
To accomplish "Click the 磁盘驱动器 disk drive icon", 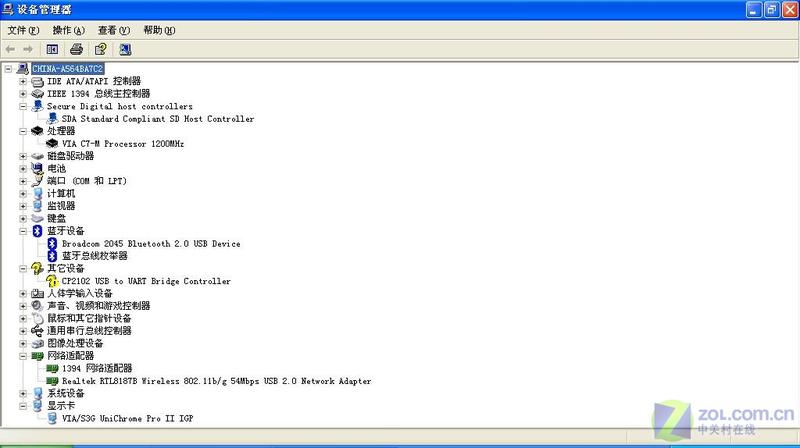I will click(37, 156).
